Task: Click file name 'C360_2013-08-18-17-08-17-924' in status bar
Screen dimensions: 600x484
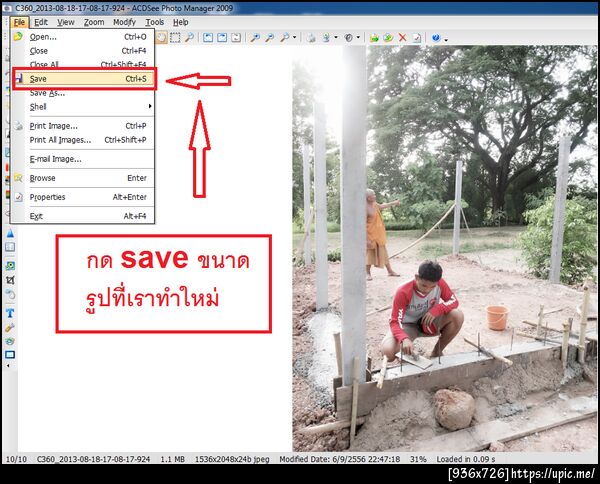Action: (93, 459)
